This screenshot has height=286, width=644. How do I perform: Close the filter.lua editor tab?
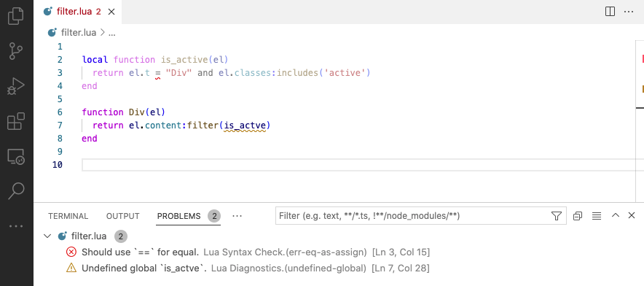coord(111,12)
